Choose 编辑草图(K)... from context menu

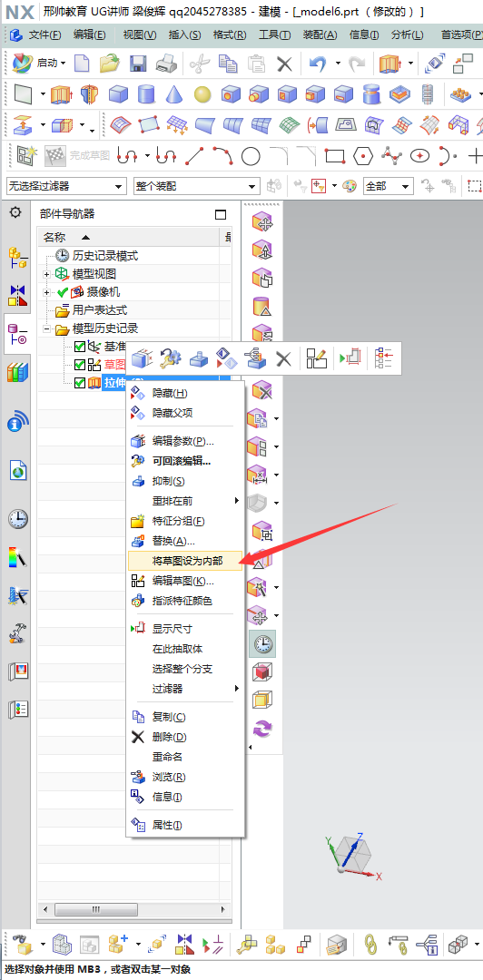[x=185, y=581]
